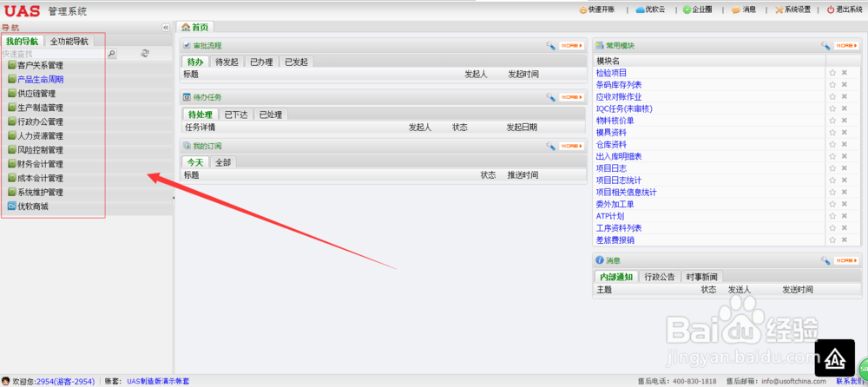Click 退出系统 to log out
The height and width of the screenshot is (387, 868).
845,10
